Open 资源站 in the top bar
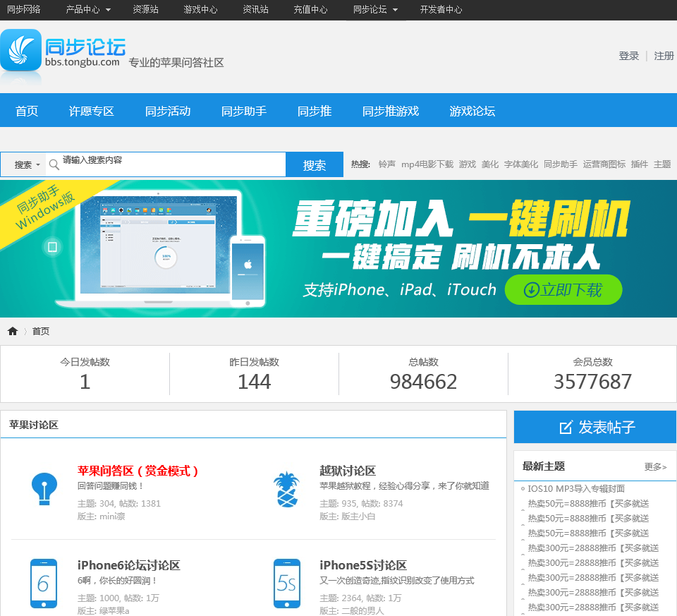 click(145, 9)
